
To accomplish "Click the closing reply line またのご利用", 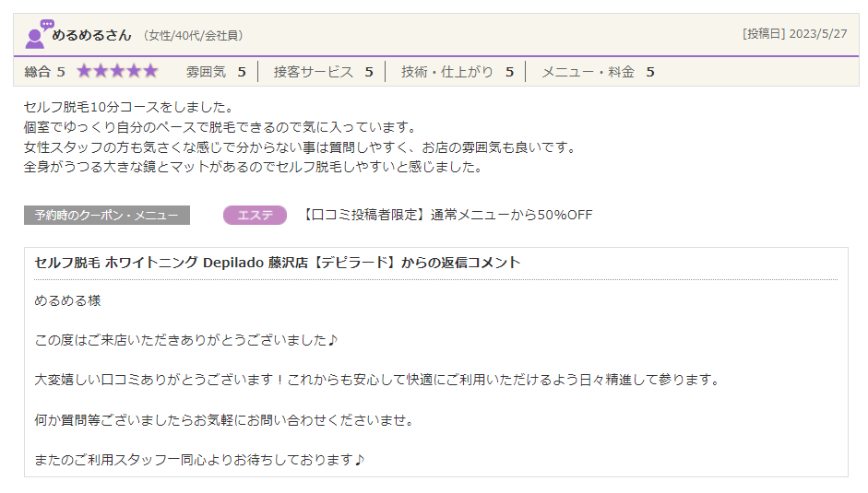I will (199, 459).
